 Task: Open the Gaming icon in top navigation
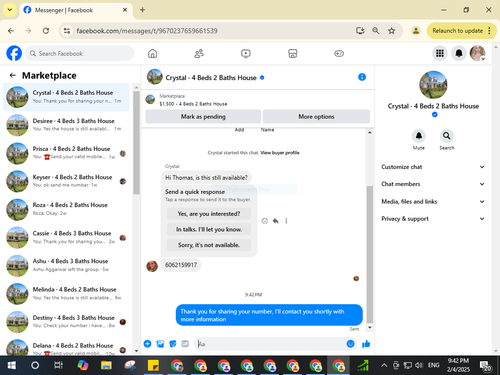coord(339,53)
